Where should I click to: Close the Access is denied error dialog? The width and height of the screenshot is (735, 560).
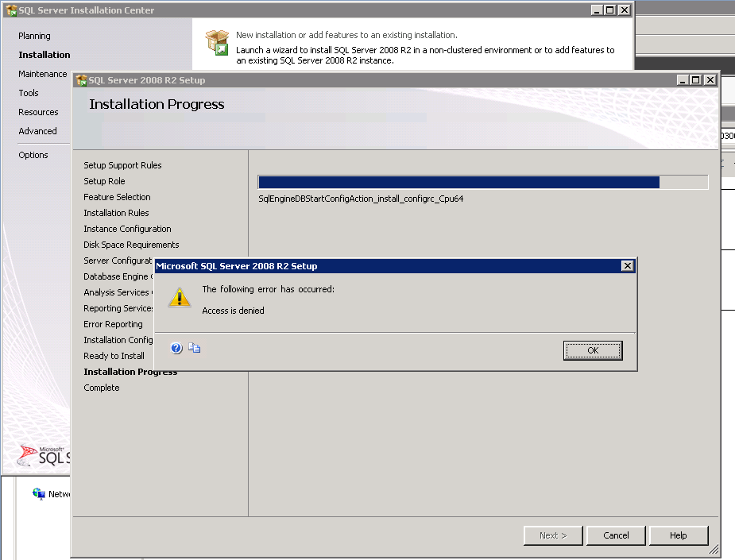point(628,266)
